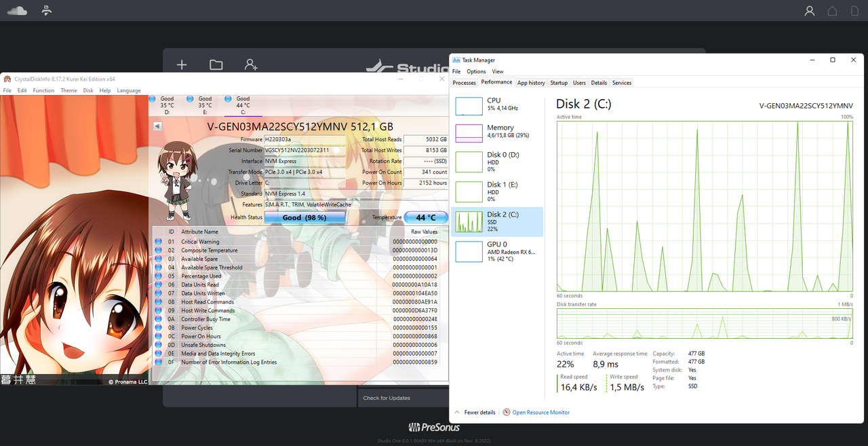Image resolution: width=868 pixels, height=446 pixels.
Task: Click the Open Resource Monitor link
Action: coord(541,412)
